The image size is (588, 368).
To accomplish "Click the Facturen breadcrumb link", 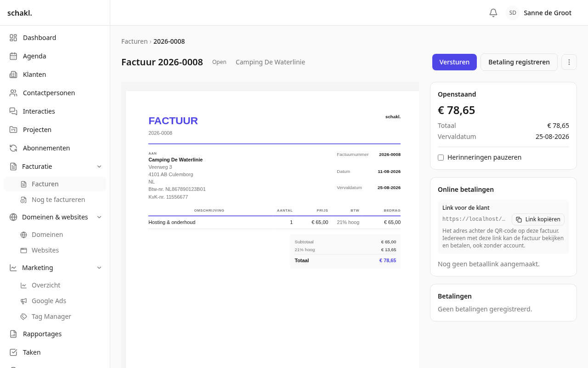I will coord(135,41).
